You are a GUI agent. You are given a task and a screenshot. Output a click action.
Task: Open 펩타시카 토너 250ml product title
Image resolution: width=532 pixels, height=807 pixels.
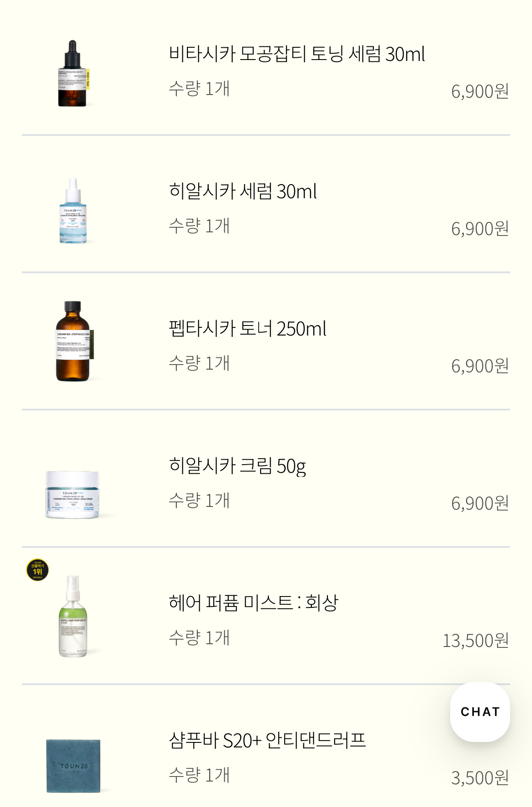247,328
